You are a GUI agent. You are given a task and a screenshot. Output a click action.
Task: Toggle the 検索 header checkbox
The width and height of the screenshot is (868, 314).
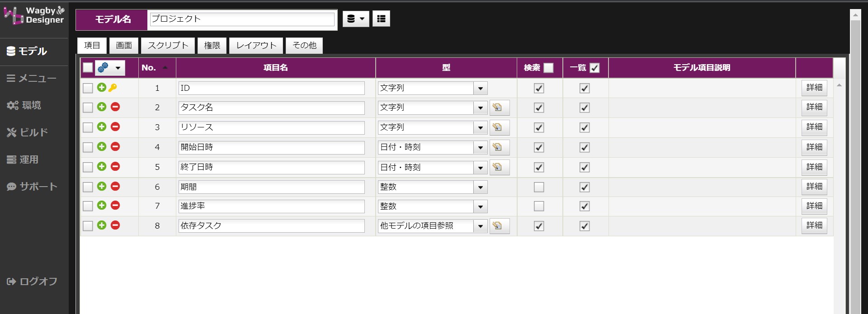tap(548, 68)
